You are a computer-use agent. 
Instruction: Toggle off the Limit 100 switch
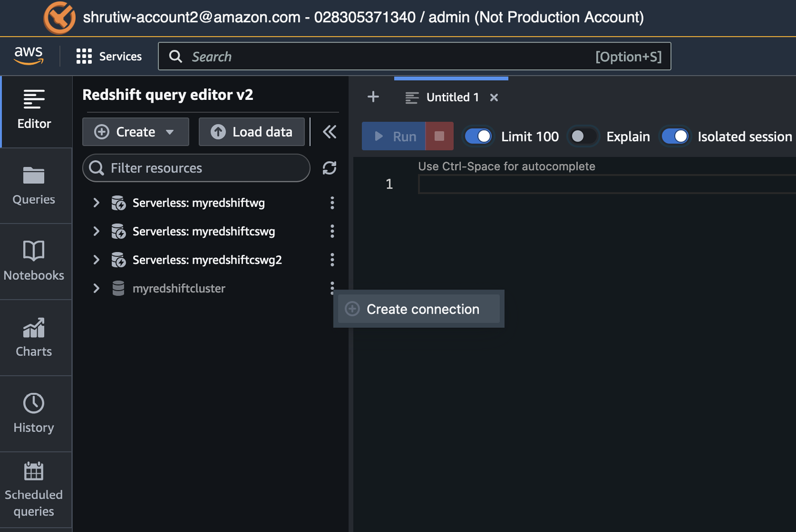click(x=478, y=136)
